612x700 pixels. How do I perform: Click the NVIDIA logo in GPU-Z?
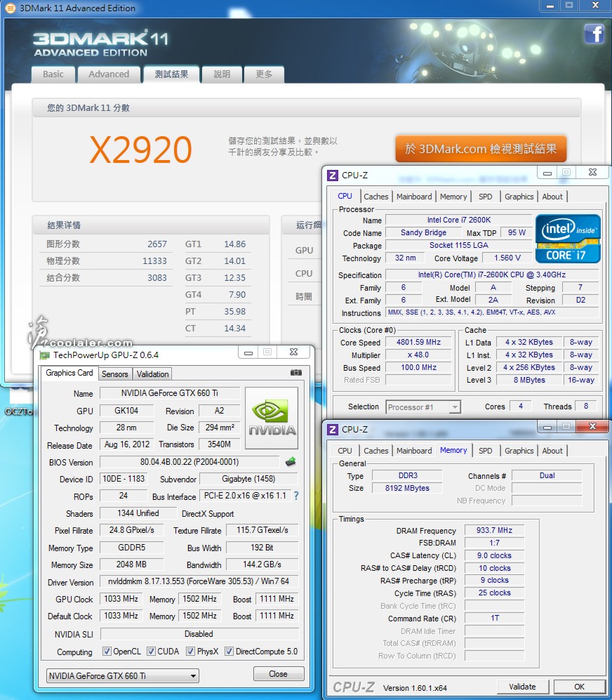[272, 418]
